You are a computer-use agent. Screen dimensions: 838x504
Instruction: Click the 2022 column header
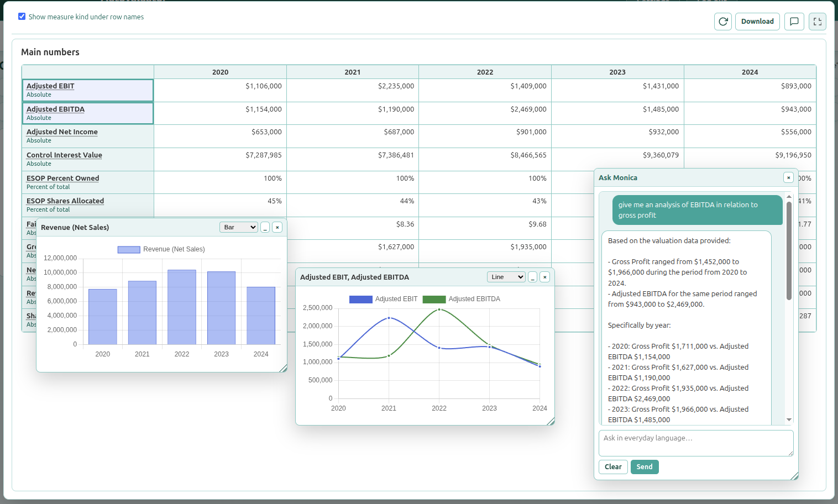(x=485, y=72)
